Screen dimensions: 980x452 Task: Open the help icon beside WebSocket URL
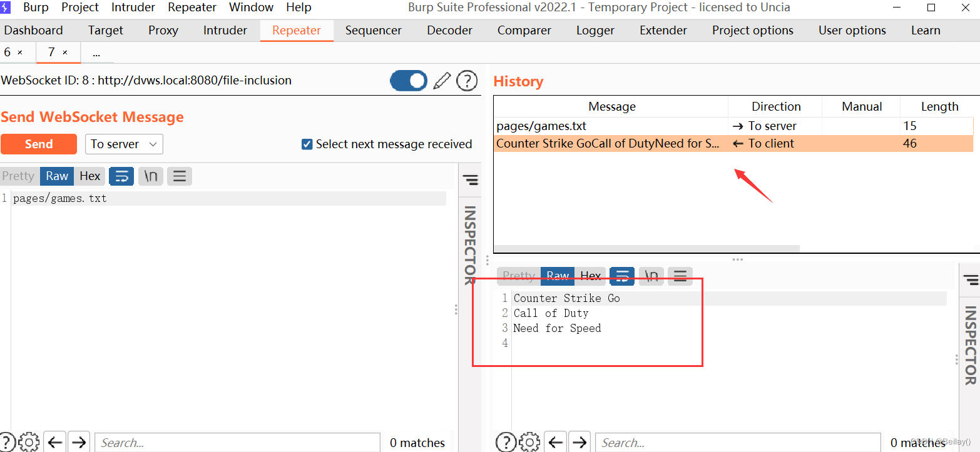pos(467,81)
